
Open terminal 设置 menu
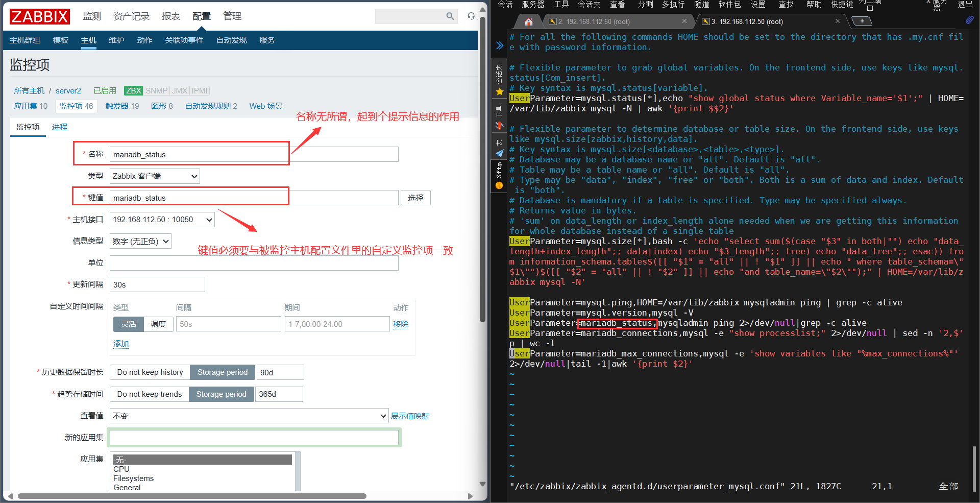pos(757,4)
